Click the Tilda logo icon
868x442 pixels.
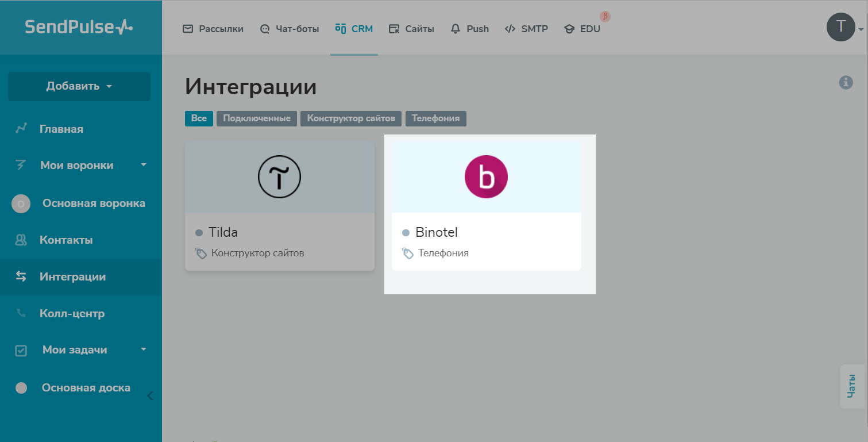pyautogui.click(x=279, y=177)
